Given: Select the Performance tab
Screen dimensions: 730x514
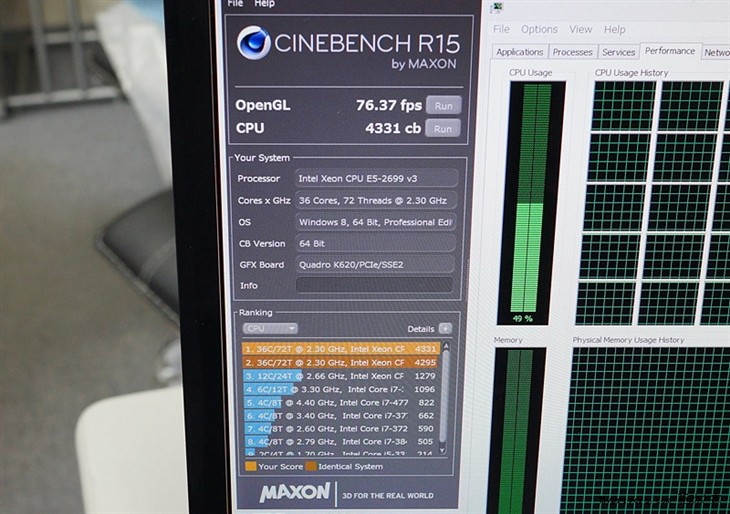Looking at the screenshot, I should coord(670,51).
